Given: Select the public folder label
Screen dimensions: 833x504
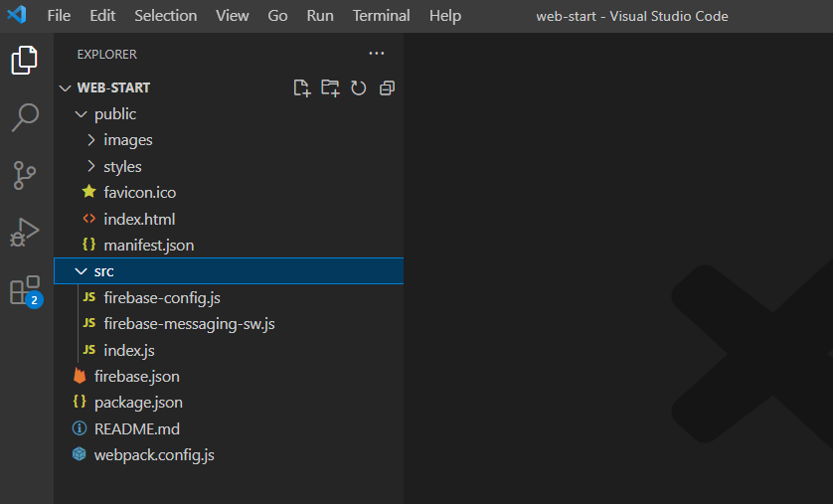Looking at the screenshot, I should click(115, 114).
